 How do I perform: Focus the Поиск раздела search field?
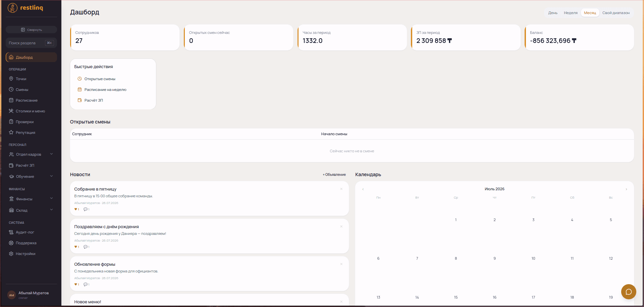point(31,43)
